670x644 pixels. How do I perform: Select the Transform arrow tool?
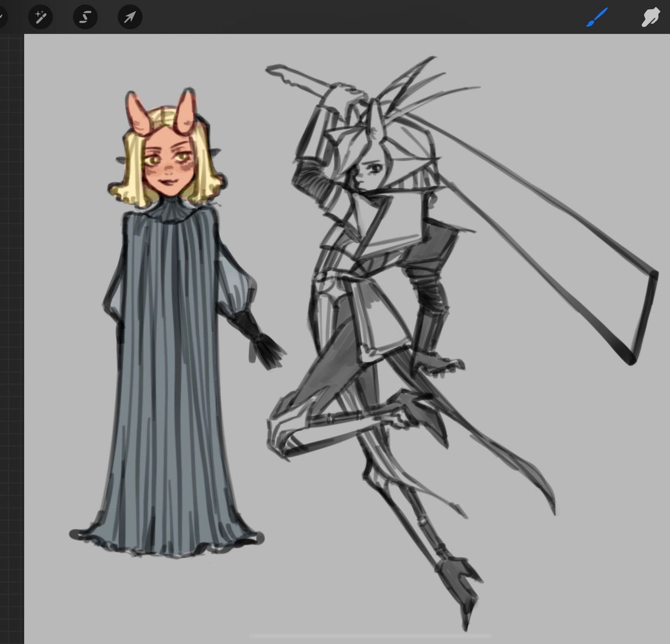click(130, 17)
